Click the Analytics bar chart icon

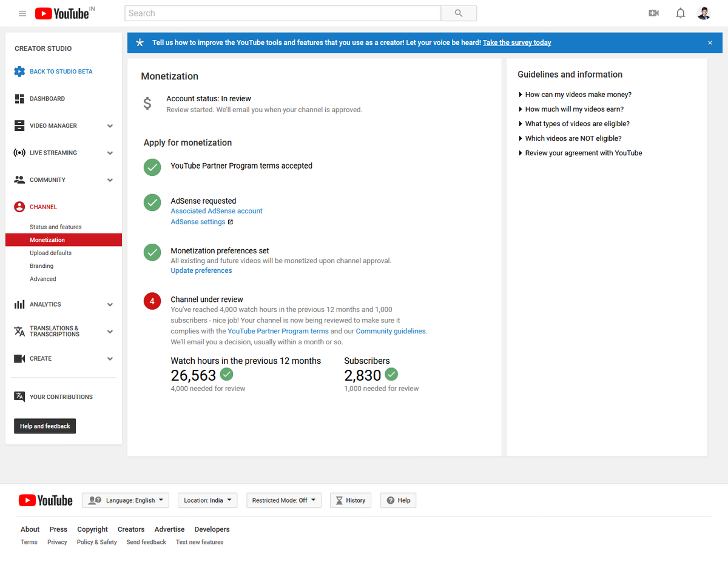(19, 304)
